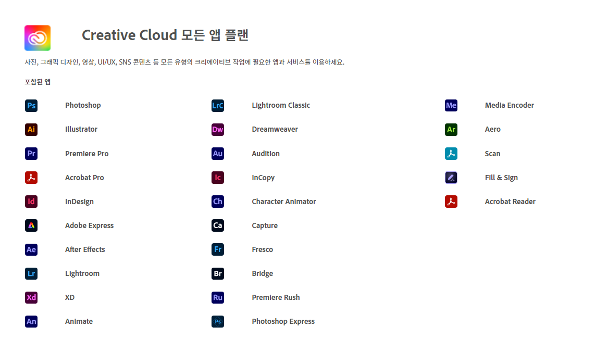Select the XD label text
The image size is (608, 364).
pyautogui.click(x=71, y=297)
